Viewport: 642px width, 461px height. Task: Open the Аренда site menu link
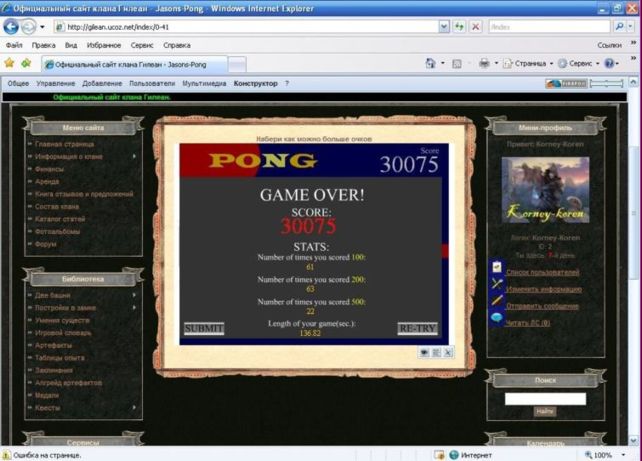(x=47, y=181)
